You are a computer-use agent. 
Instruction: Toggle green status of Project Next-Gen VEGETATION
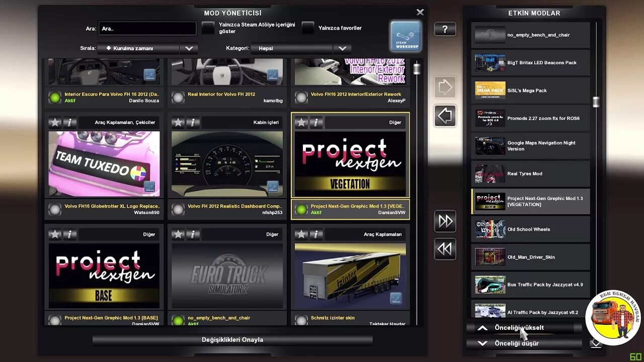301,210
